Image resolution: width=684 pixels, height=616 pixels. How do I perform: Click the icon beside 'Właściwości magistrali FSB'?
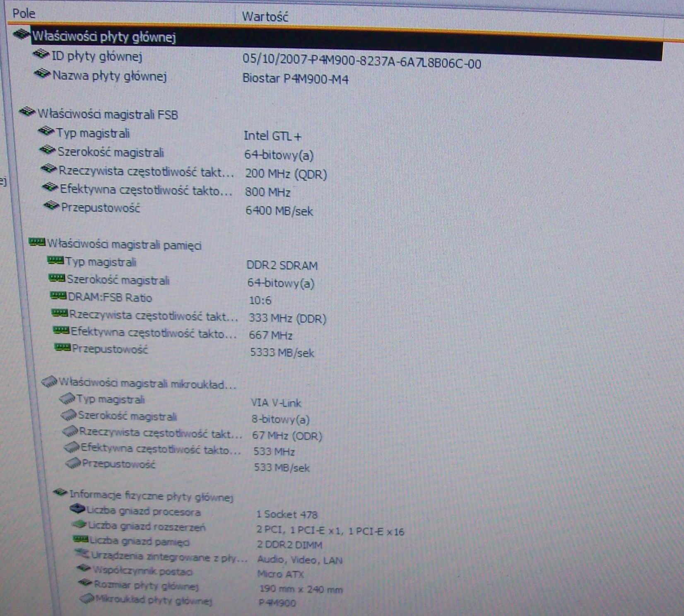[27, 111]
